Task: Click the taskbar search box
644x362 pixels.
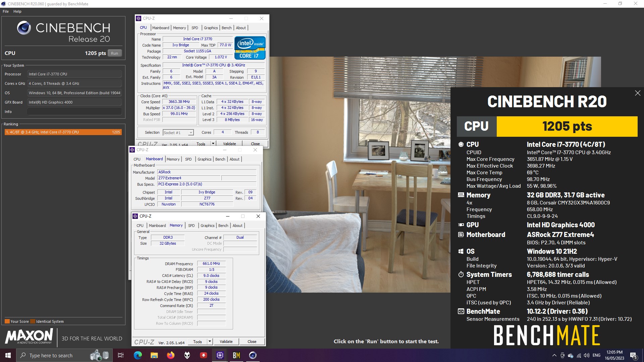Action: coord(64,355)
